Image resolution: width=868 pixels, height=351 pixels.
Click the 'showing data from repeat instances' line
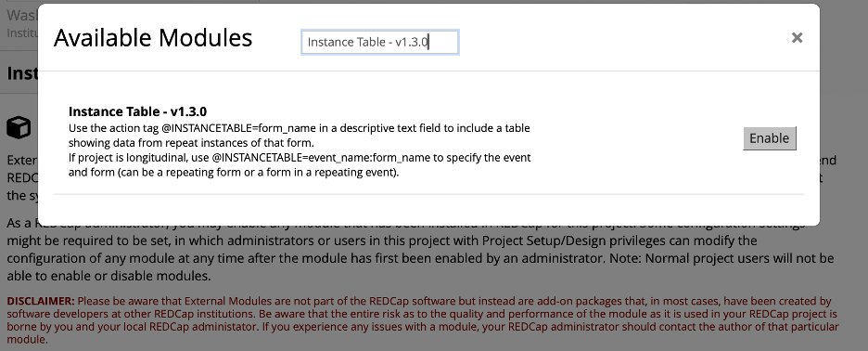(x=192, y=143)
